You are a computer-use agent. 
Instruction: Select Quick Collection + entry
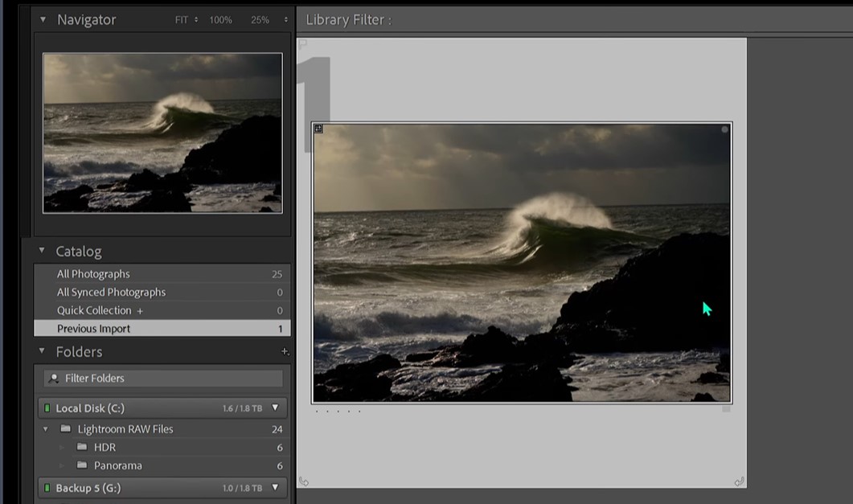(162, 310)
